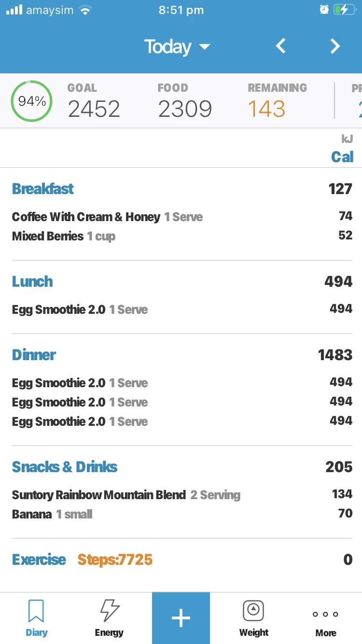
Task: Select Cal as the energy unit
Action: [342, 157]
